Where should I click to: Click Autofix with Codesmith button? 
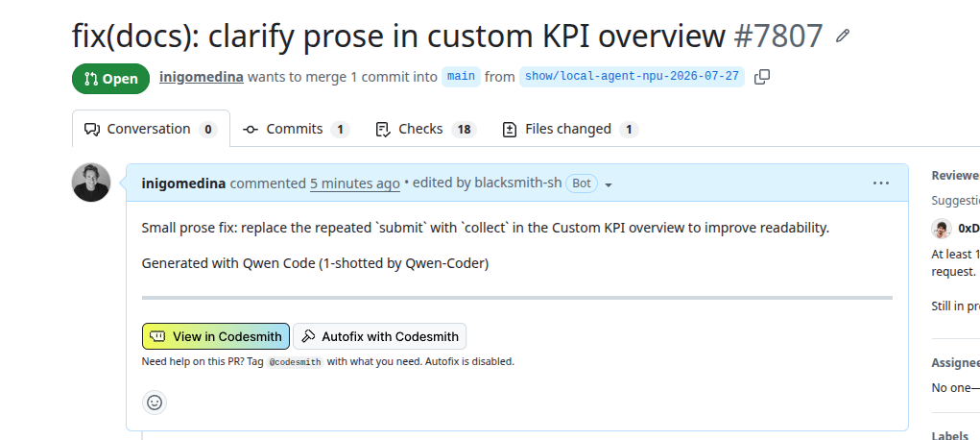click(379, 336)
